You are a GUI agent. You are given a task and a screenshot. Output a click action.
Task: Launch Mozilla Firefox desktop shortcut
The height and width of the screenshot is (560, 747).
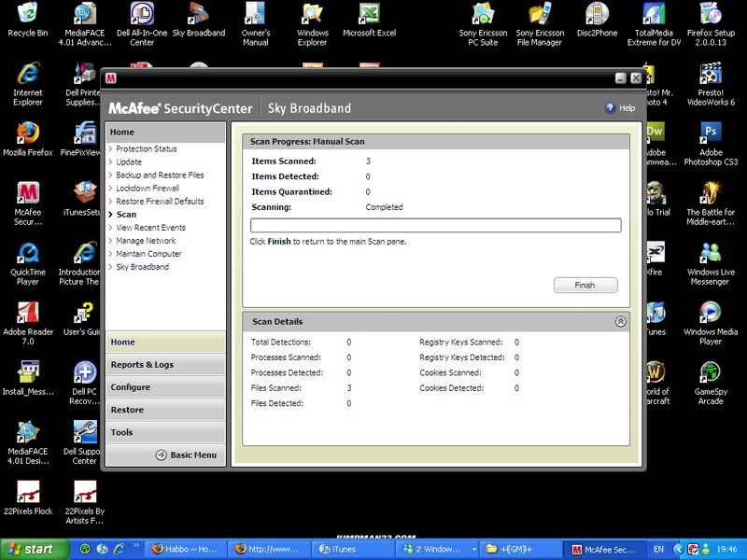click(x=27, y=135)
